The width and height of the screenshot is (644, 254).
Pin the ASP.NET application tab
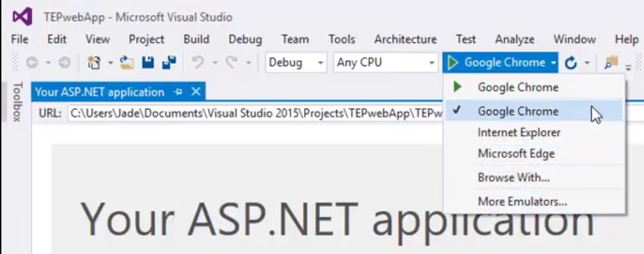tap(178, 91)
